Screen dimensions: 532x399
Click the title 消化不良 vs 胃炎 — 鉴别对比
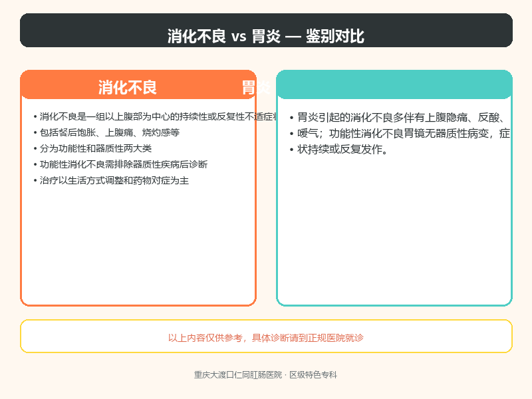point(265,36)
